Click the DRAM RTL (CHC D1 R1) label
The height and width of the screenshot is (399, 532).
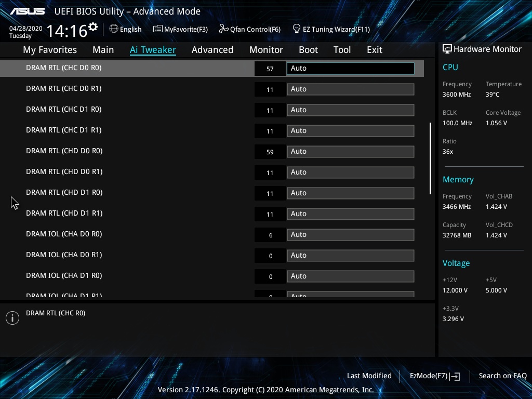pos(64,130)
